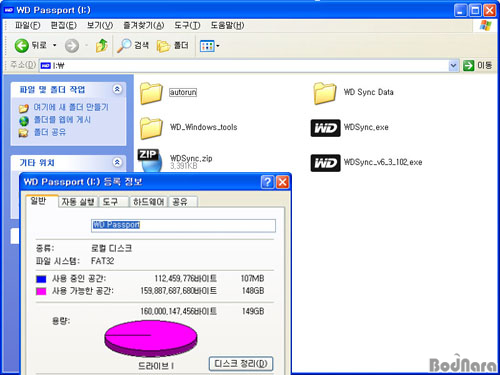Screen dimensions: 500x375
Task: Select the WDSync.exe WD logo icon
Action: click(x=325, y=128)
